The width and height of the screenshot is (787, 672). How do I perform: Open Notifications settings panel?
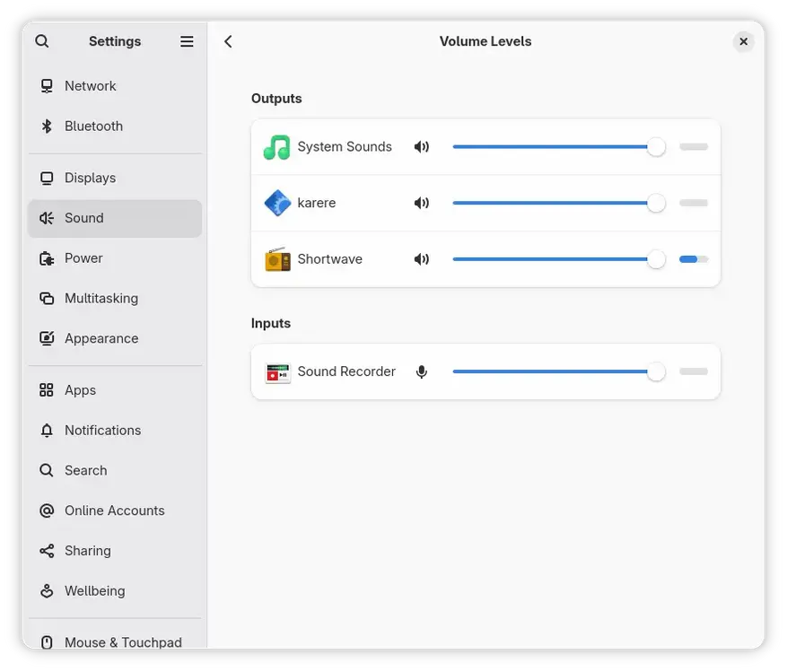[102, 431]
